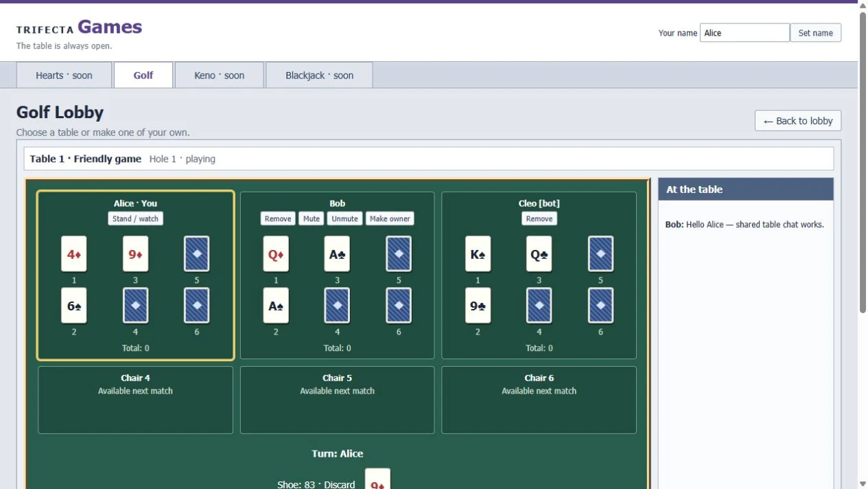Viewport: 868px width, 489px height.
Task: Open the Blackjack tab
Action: pos(319,75)
